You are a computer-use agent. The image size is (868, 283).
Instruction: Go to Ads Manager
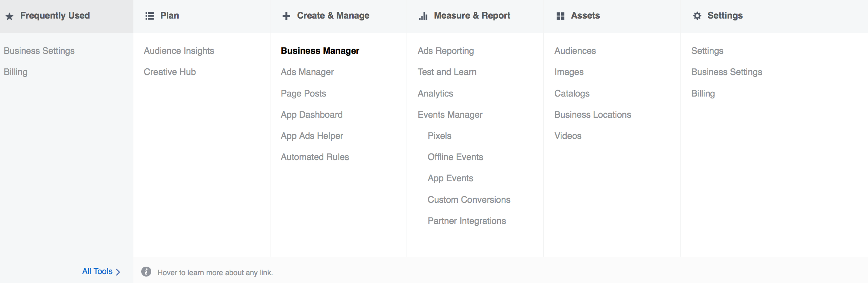(x=307, y=72)
